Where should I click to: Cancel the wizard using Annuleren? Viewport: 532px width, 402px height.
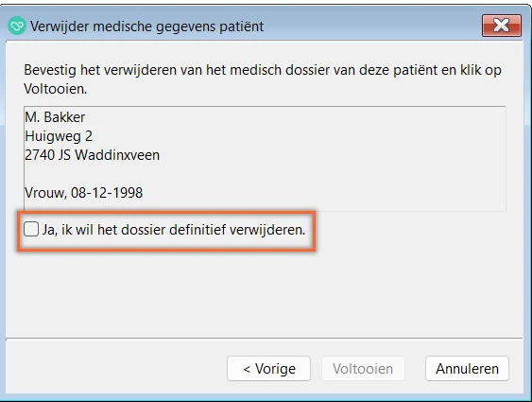(467, 368)
